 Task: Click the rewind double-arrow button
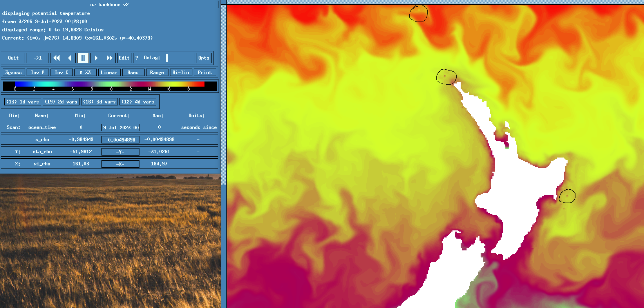click(x=57, y=58)
